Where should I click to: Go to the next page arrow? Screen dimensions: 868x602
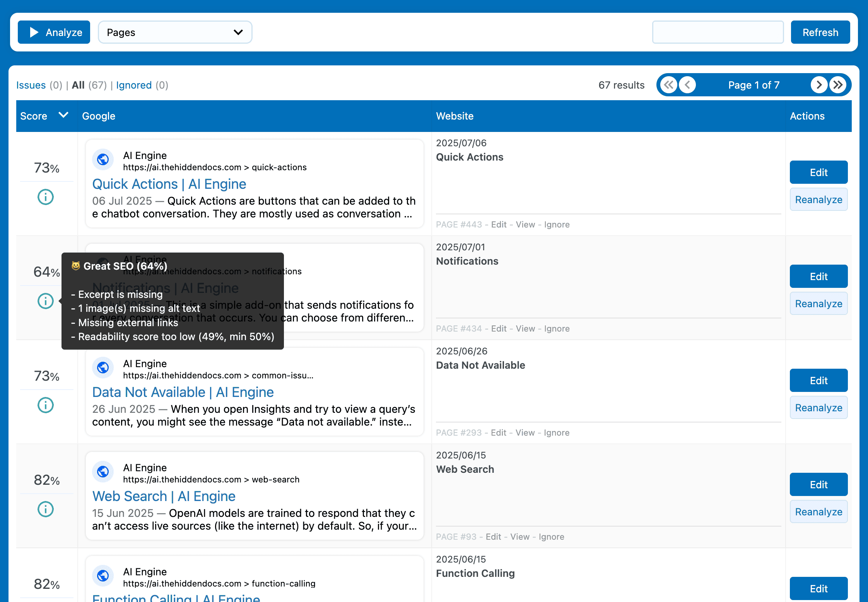pos(819,85)
